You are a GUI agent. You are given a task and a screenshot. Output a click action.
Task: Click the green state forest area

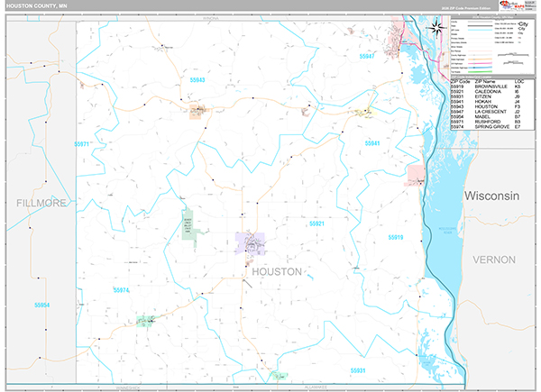(x=188, y=226)
